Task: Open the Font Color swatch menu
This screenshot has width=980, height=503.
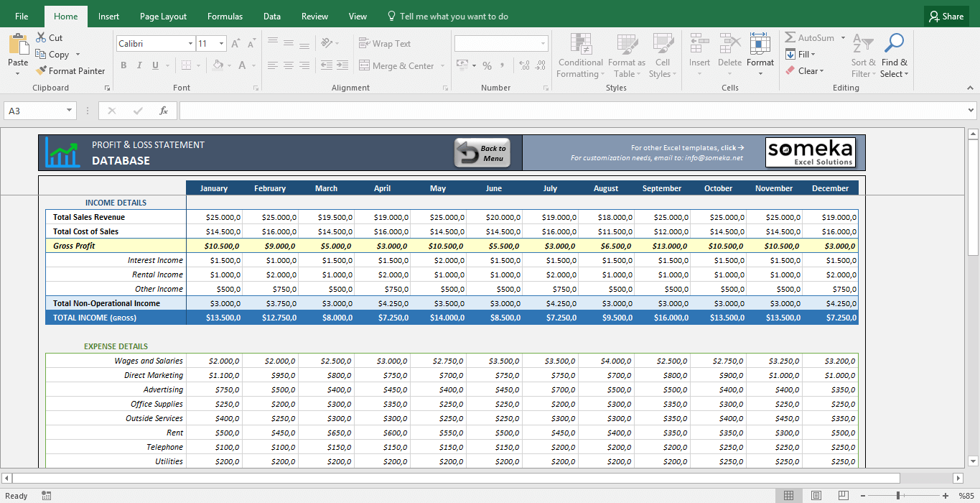Action: (252, 65)
